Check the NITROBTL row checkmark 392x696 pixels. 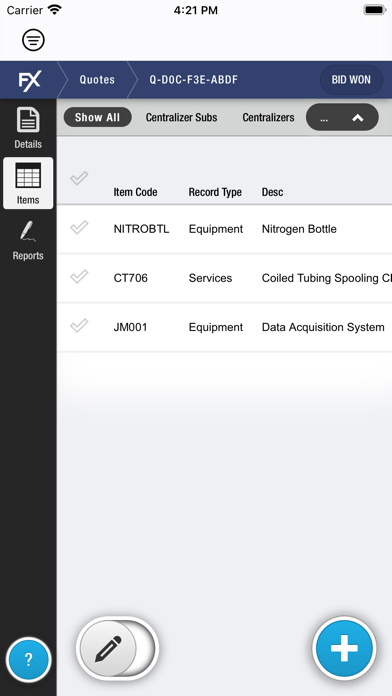79,227
